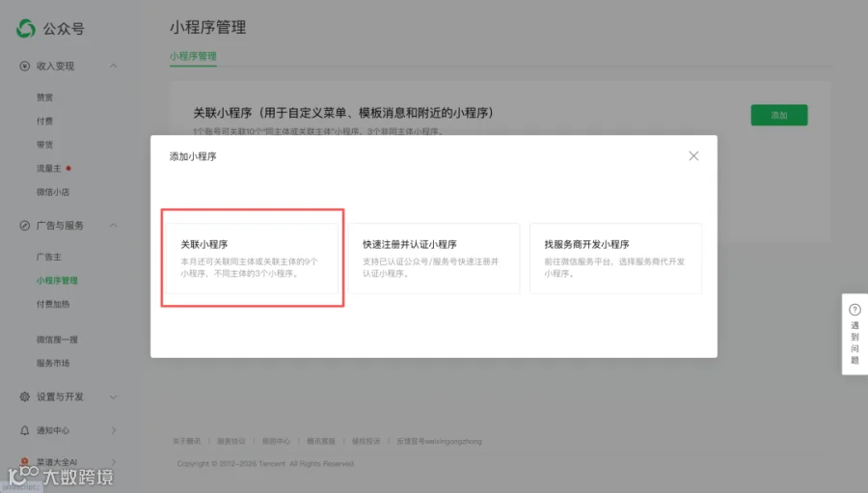Click the 菜谱大全AI account avatar icon

click(24, 461)
